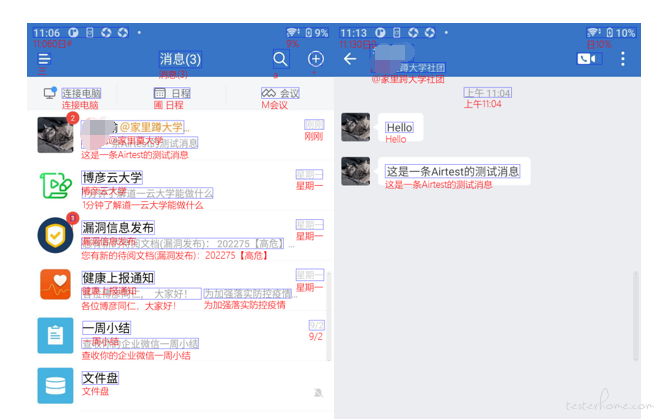Tap the 11:06 clock in status bar
Screen dimensions: 655x419
click(46, 33)
